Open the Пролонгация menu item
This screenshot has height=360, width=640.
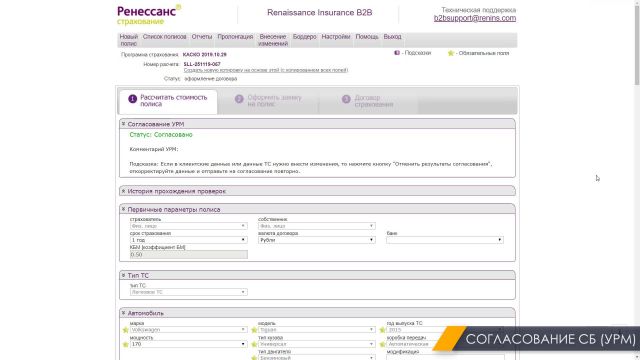point(235,37)
